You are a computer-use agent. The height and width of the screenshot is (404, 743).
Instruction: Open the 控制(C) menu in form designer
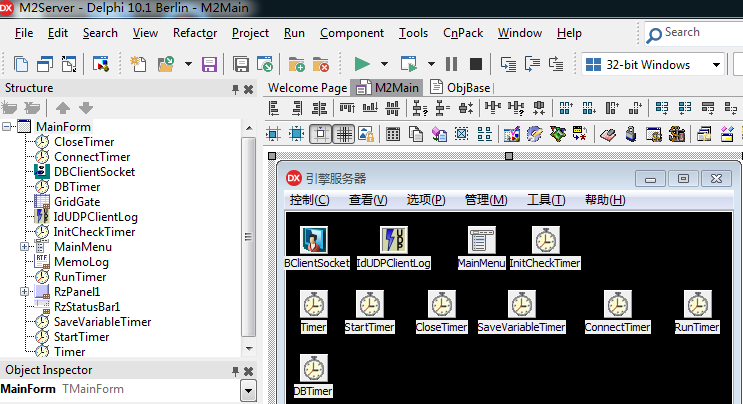point(309,200)
